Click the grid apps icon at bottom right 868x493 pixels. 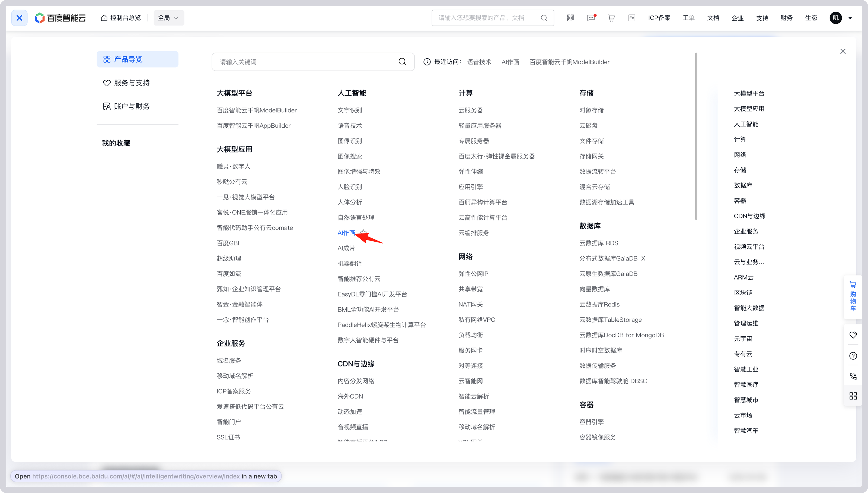pos(853,396)
